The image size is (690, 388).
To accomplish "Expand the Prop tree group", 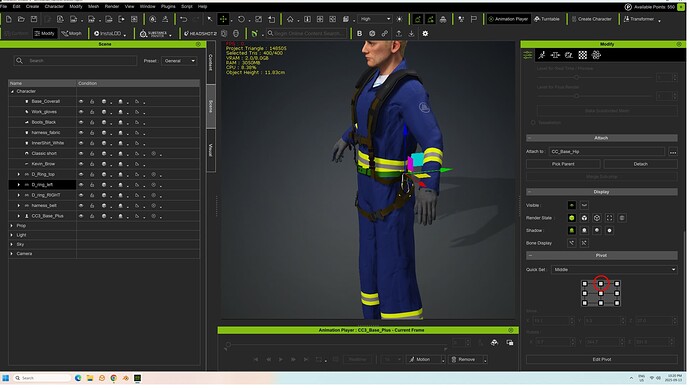I will coord(12,226).
